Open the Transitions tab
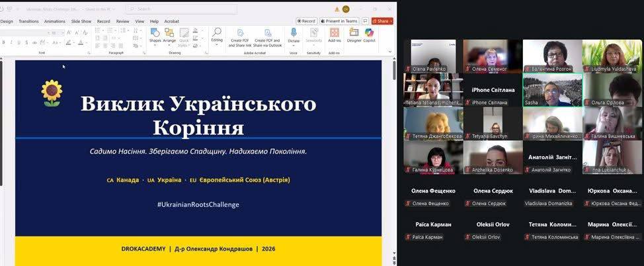The width and height of the screenshot is (644, 266). click(x=28, y=21)
